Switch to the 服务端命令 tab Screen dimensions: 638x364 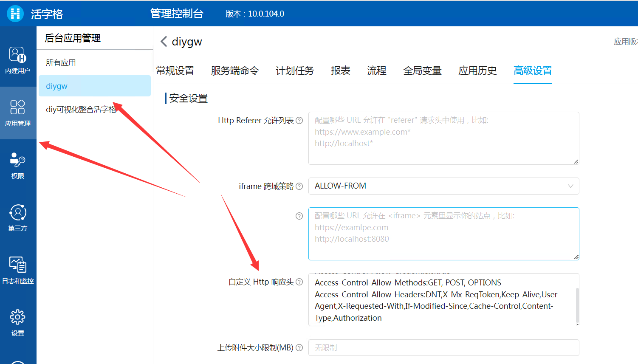[235, 71]
